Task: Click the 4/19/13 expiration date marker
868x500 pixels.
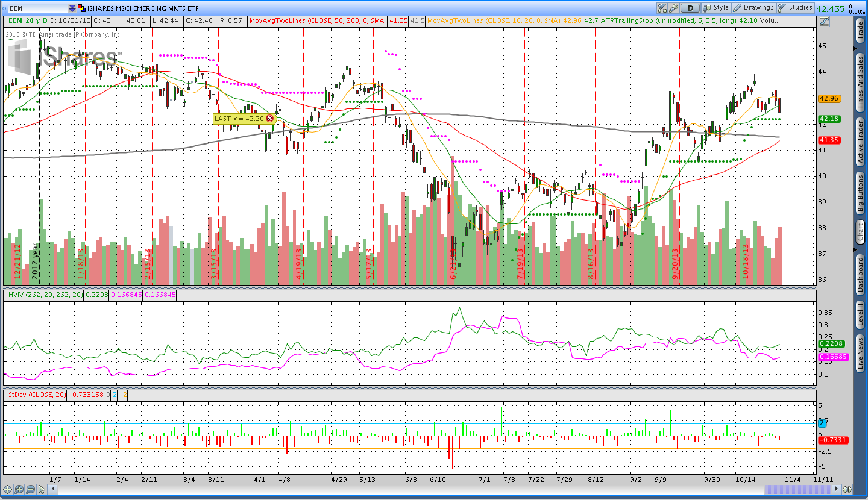Action: point(298,263)
